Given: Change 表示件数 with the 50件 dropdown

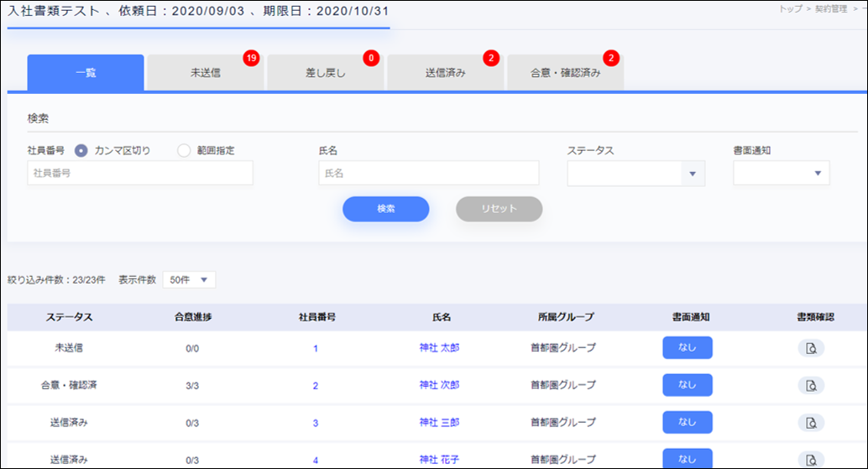Looking at the screenshot, I should click(x=189, y=280).
